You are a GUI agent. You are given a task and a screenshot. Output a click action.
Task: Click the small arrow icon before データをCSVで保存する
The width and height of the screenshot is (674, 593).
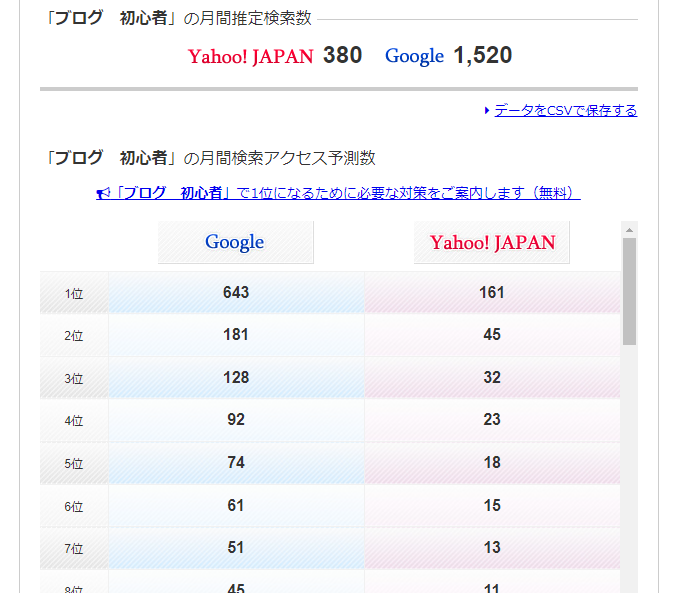pos(487,110)
